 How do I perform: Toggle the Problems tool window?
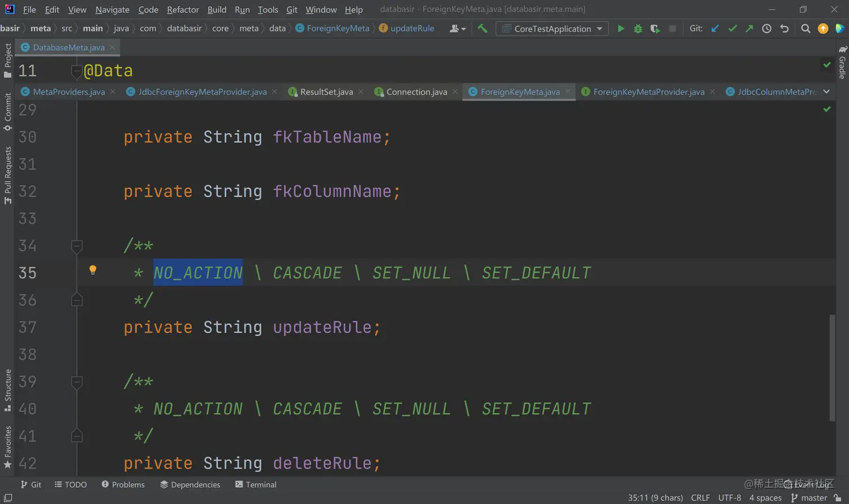(x=123, y=484)
